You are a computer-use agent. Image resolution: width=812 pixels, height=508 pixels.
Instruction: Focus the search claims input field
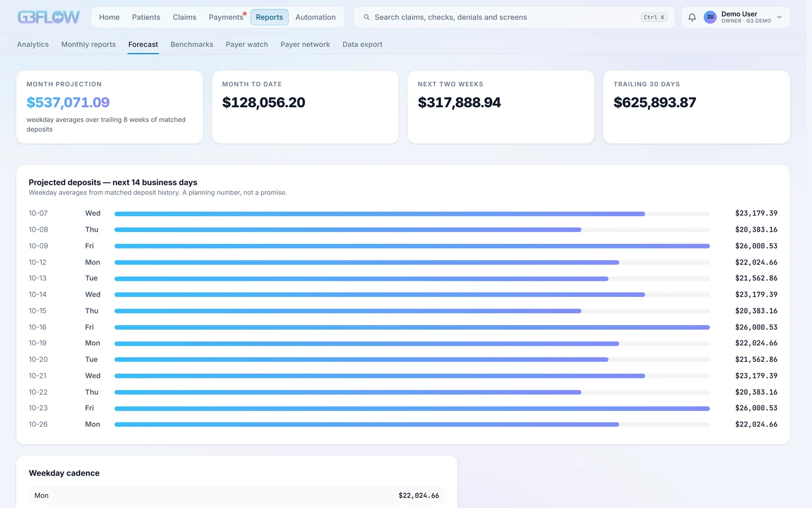click(514, 17)
